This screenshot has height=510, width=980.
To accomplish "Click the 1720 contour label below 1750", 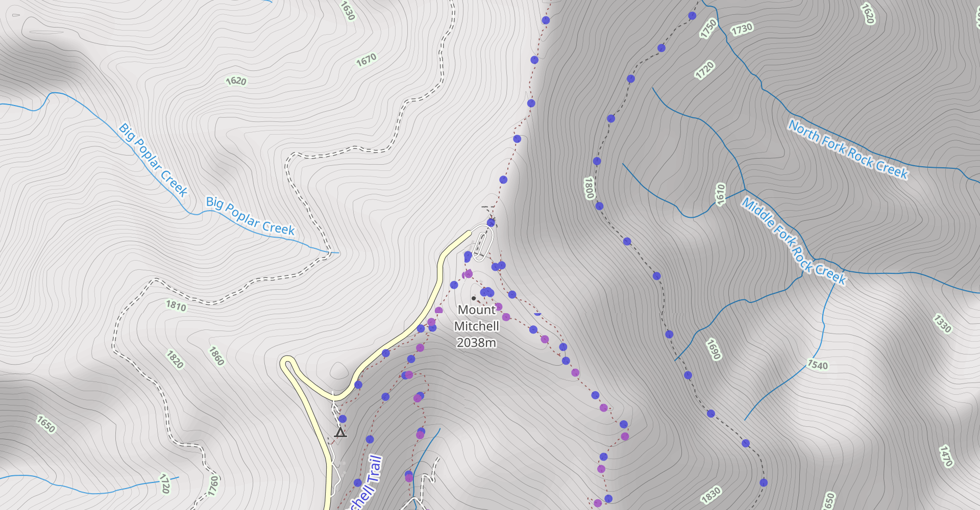I will (x=705, y=70).
